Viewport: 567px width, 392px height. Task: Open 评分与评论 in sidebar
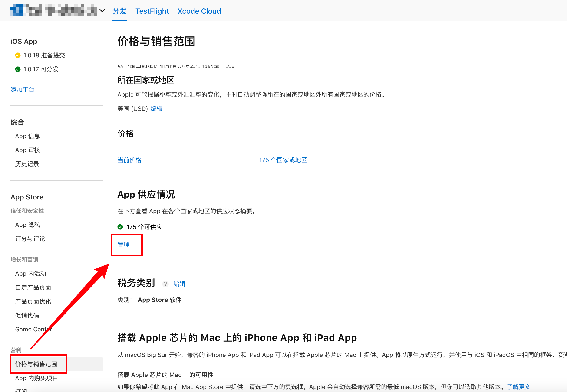[30, 239]
